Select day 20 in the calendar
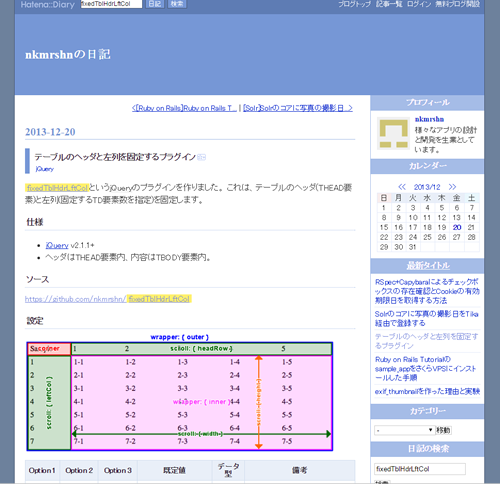This screenshot has height=484, width=500. pyautogui.click(x=457, y=227)
